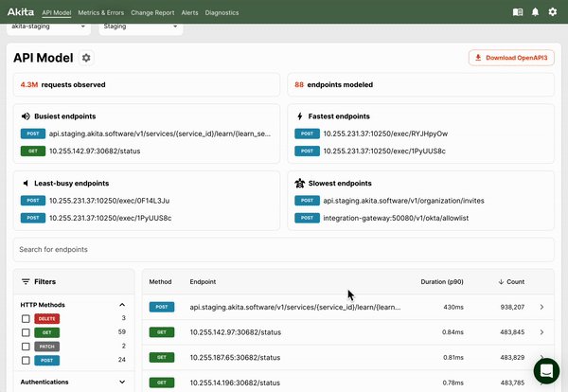Open Diagnostics tab
Screen dimensions: 568x392
tap(222, 12)
